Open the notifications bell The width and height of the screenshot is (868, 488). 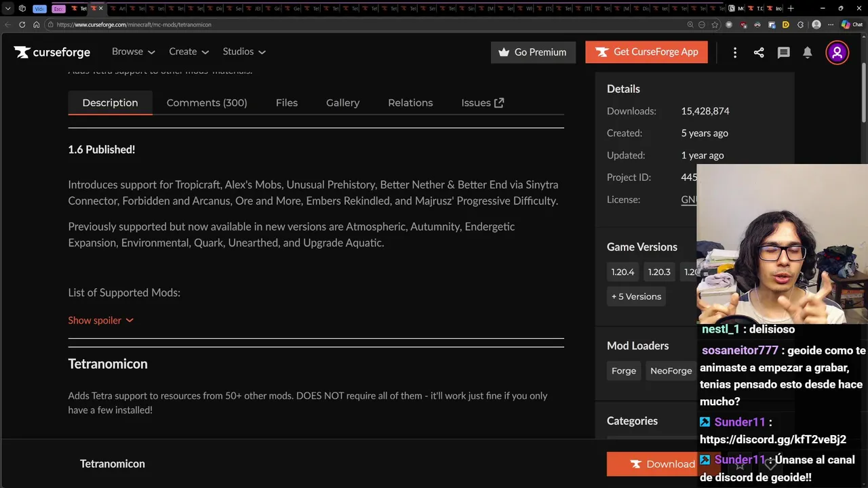tap(808, 52)
